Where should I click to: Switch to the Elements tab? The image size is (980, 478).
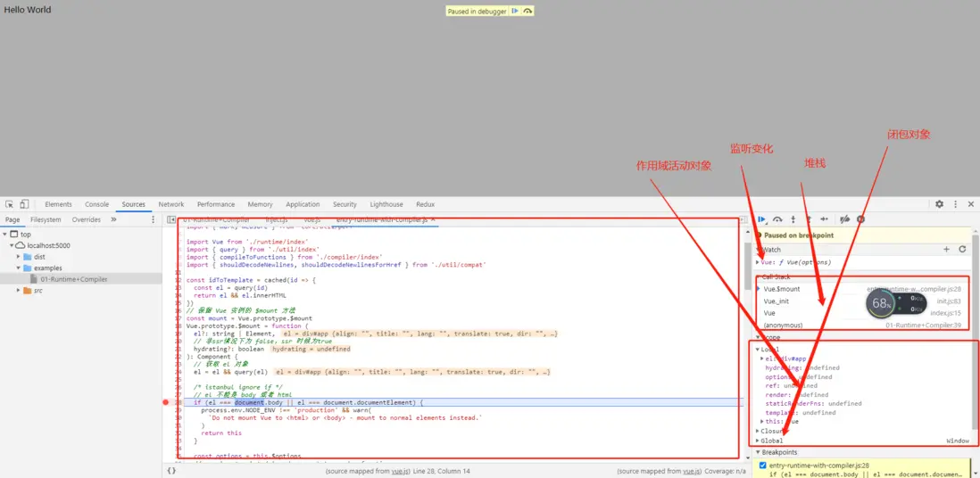pyautogui.click(x=58, y=204)
